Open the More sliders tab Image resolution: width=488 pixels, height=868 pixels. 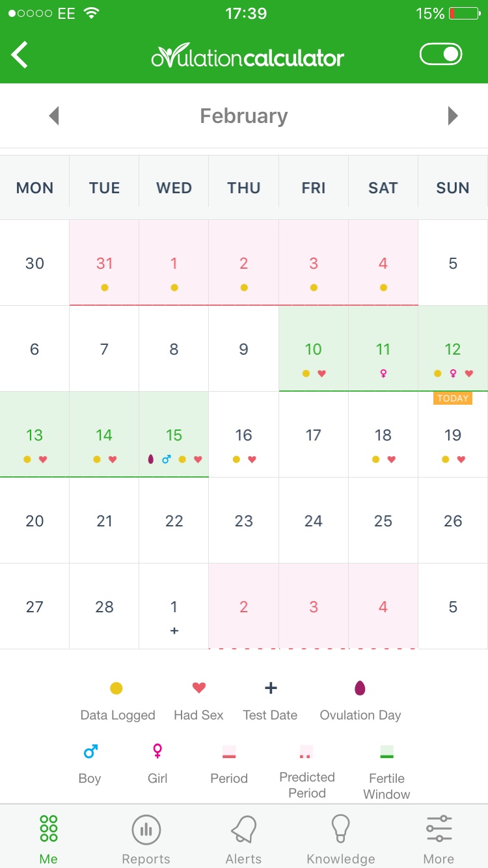coord(439,839)
